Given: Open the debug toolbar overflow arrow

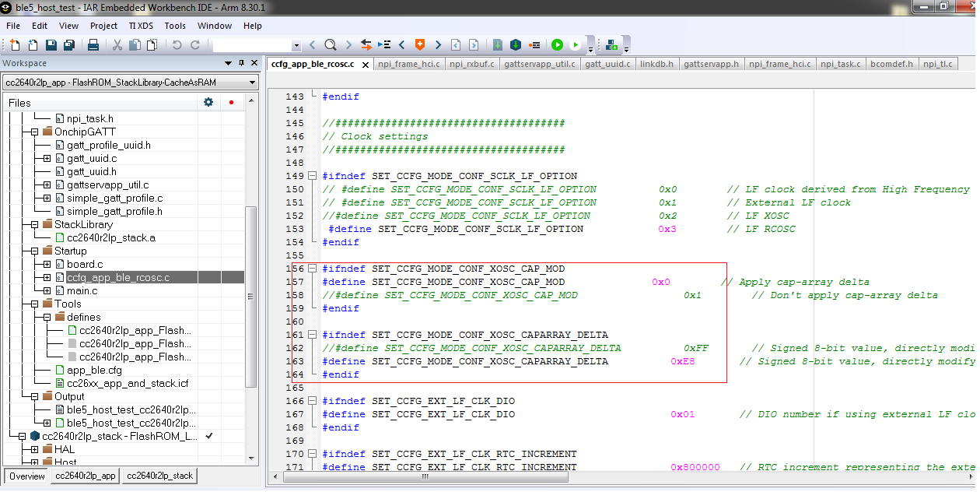Looking at the screenshot, I should tap(590, 45).
